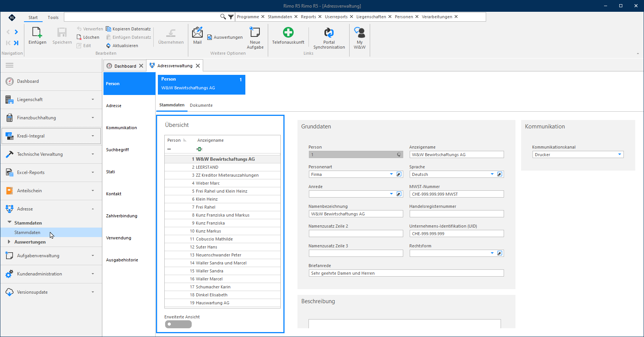Viewport: 644px width, 337px height.
Task: Open the Ausgabehistorie section
Action: [x=129, y=260]
